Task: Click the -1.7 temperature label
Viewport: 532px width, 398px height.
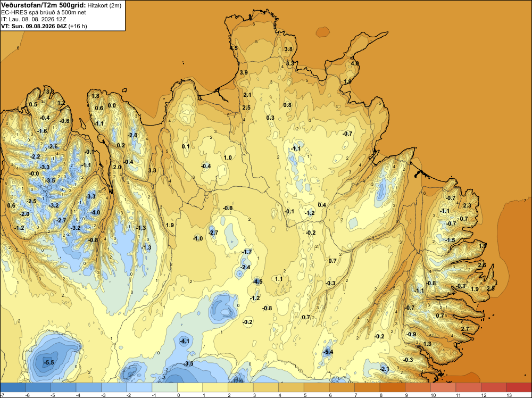Action: pos(247,252)
